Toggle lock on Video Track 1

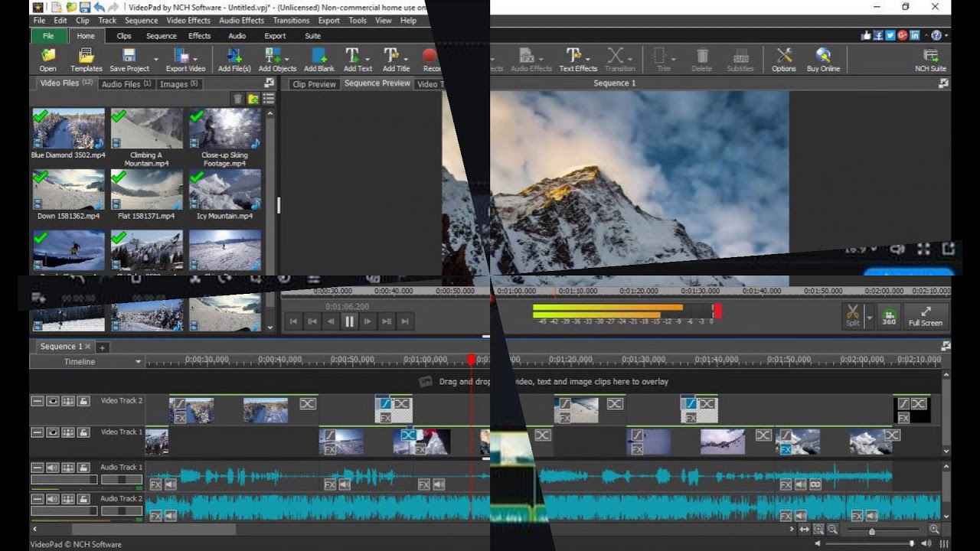click(83, 432)
